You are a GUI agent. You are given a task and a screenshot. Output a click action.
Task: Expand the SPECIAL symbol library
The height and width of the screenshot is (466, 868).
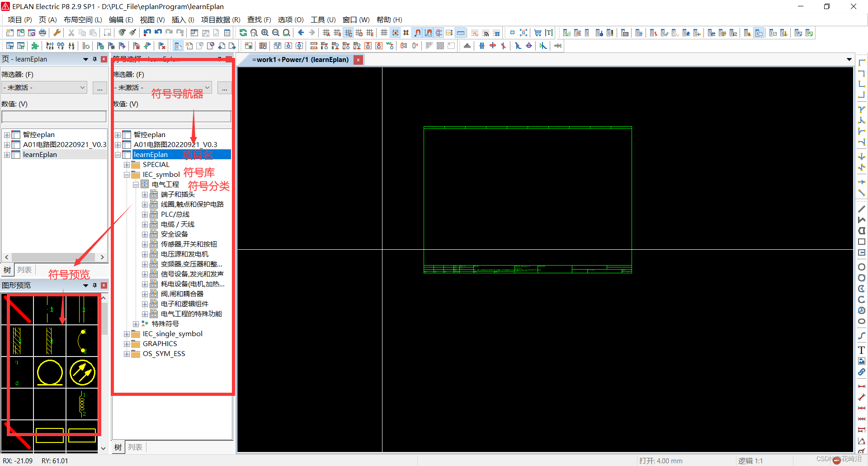point(127,165)
